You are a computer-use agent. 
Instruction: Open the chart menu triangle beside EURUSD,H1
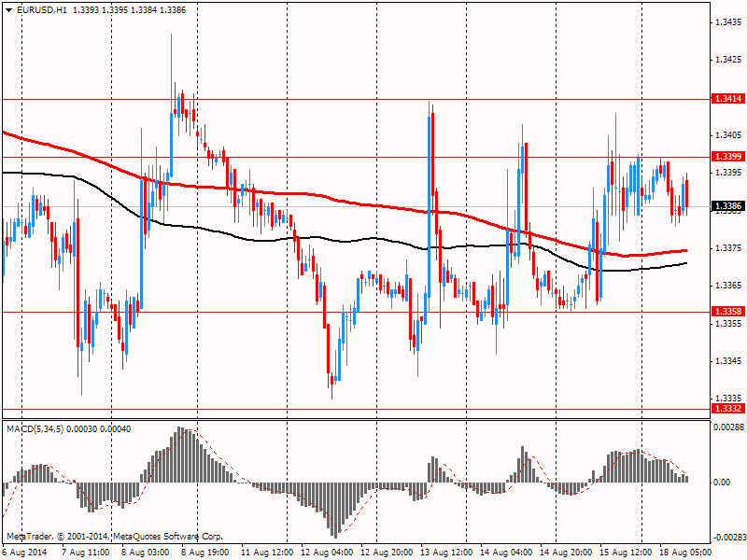[x=8, y=9]
